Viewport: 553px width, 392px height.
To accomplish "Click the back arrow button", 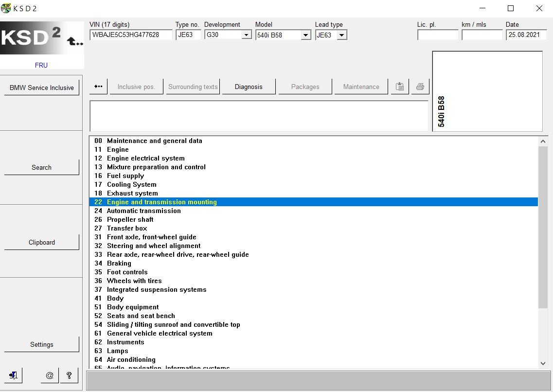I will 98,87.
